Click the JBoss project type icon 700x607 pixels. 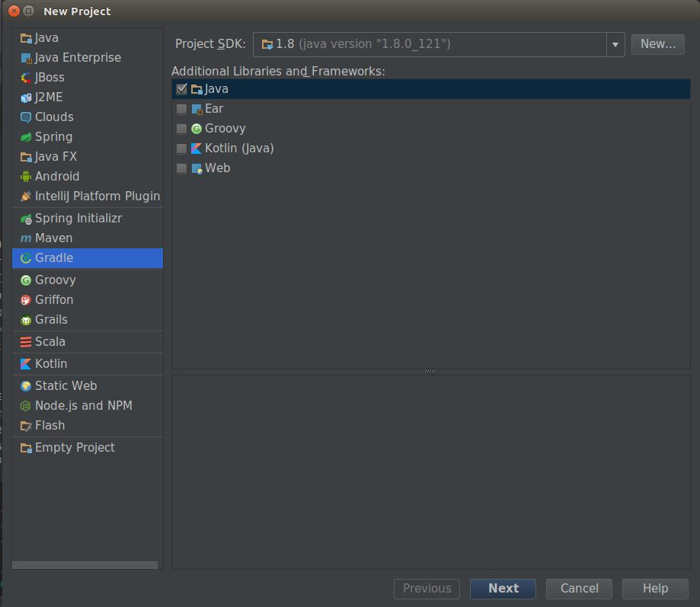pos(26,78)
